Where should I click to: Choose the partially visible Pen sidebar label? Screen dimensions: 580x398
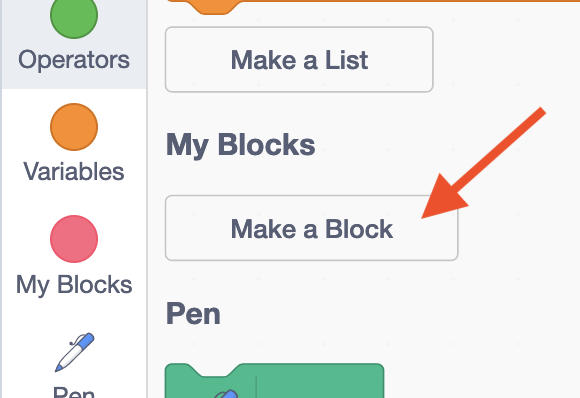click(74, 392)
